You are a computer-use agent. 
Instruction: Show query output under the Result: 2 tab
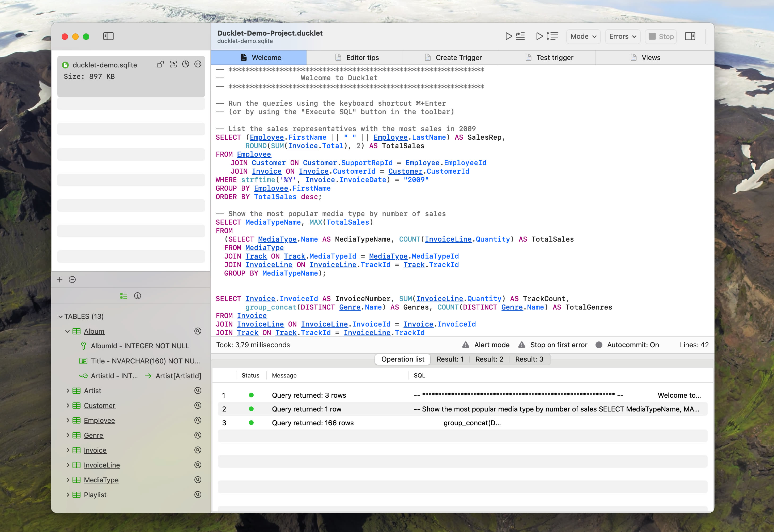click(489, 359)
